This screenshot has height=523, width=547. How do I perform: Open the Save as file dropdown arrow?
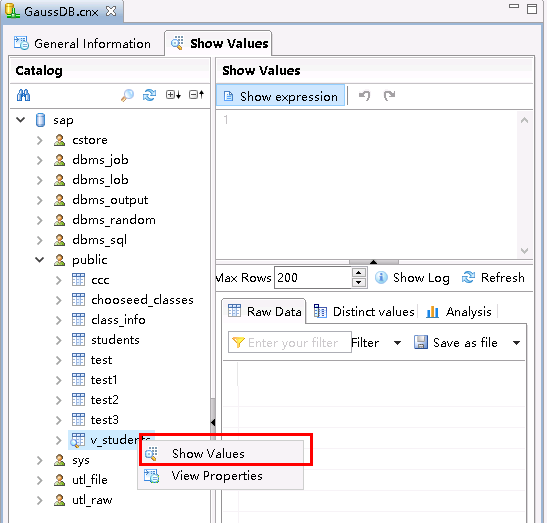(x=517, y=343)
